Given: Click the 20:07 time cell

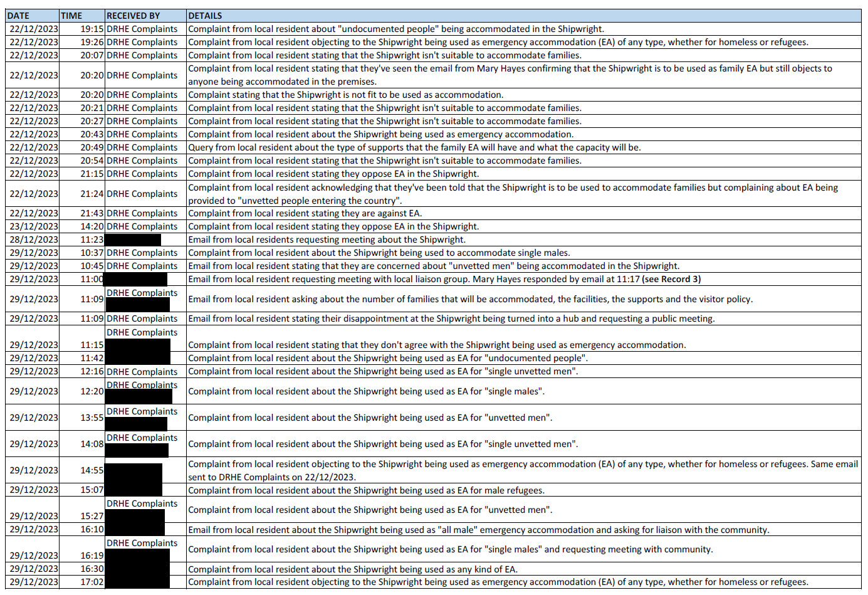Looking at the screenshot, I should pos(81,55).
